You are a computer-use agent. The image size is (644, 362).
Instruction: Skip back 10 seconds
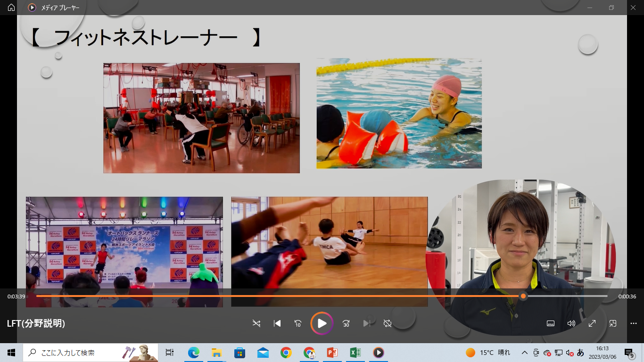tap(298, 323)
